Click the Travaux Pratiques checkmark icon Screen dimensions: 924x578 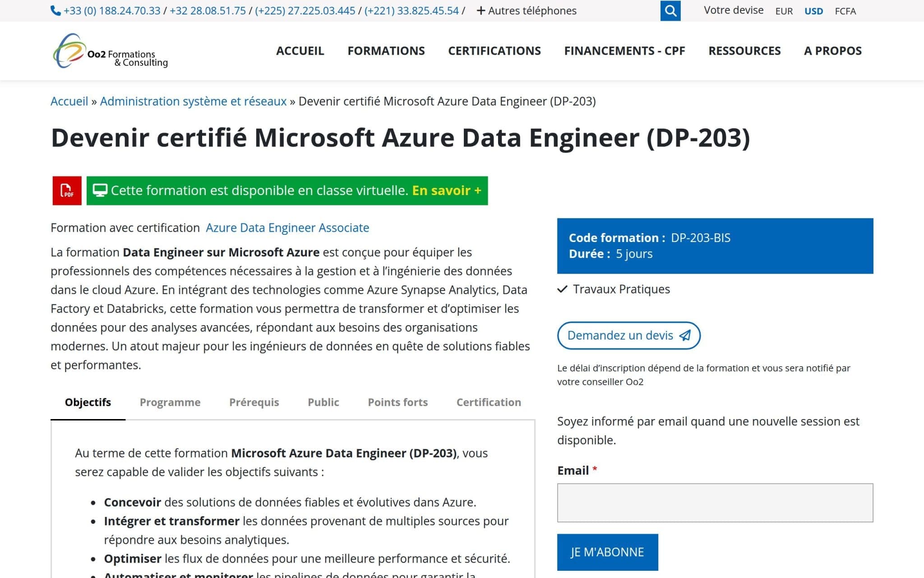[562, 289]
